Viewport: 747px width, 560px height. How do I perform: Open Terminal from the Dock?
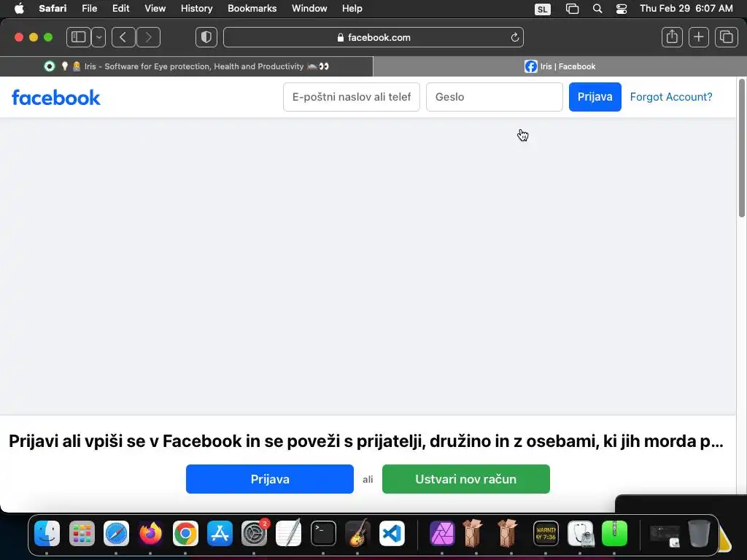click(x=323, y=533)
